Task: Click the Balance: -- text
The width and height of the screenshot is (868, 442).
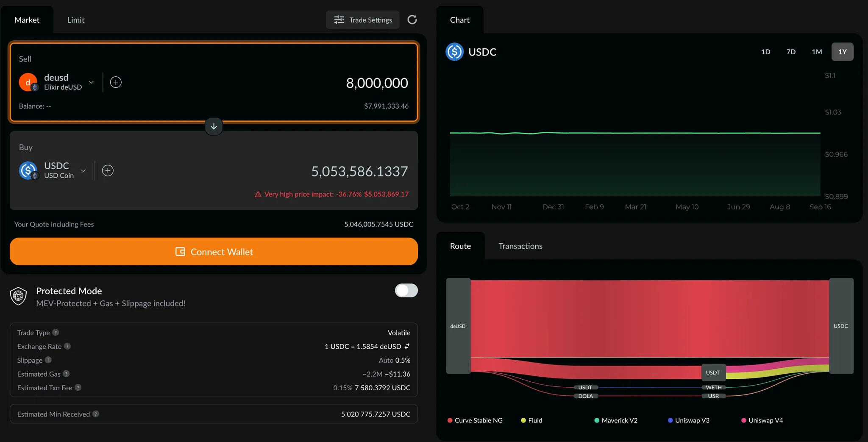Action: [x=35, y=106]
